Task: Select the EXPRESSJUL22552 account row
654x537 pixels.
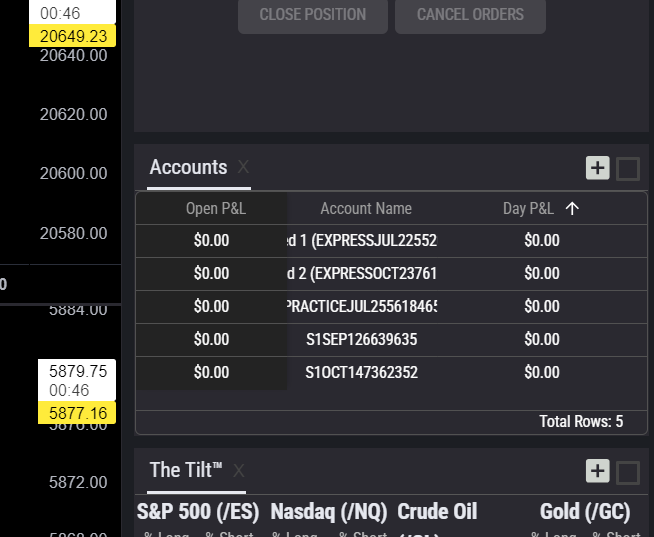Action: click(x=366, y=240)
